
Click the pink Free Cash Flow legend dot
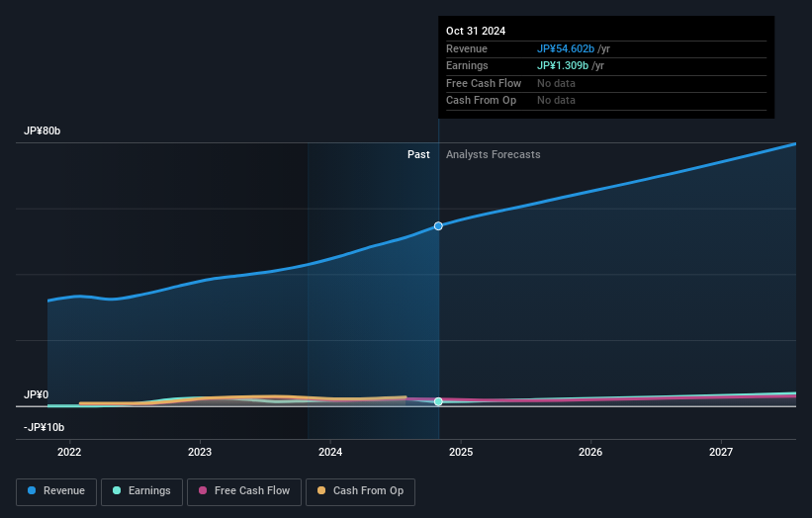pos(203,490)
